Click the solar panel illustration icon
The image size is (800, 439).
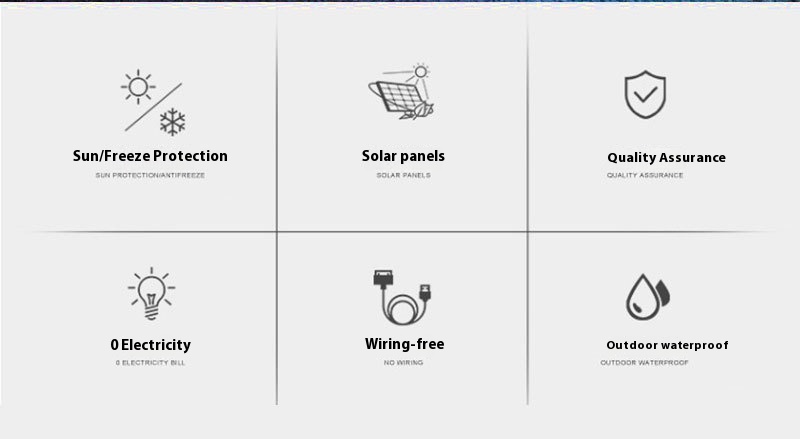tap(402, 92)
